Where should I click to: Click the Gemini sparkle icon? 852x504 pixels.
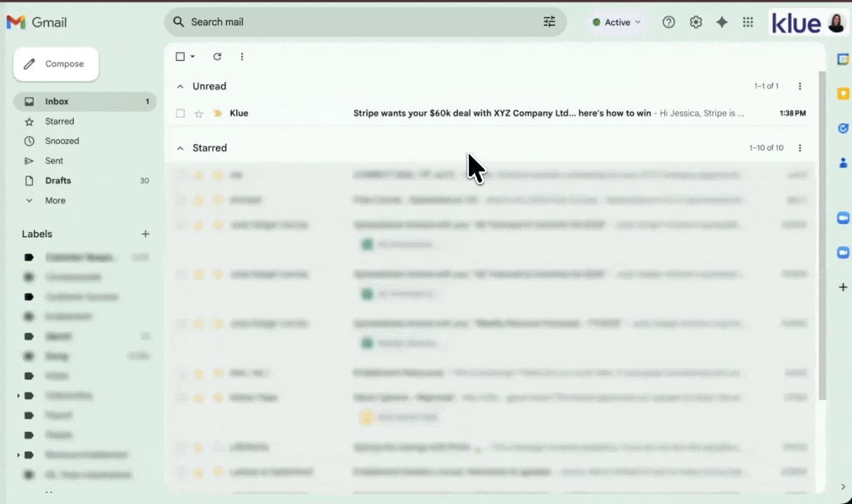(x=722, y=22)
